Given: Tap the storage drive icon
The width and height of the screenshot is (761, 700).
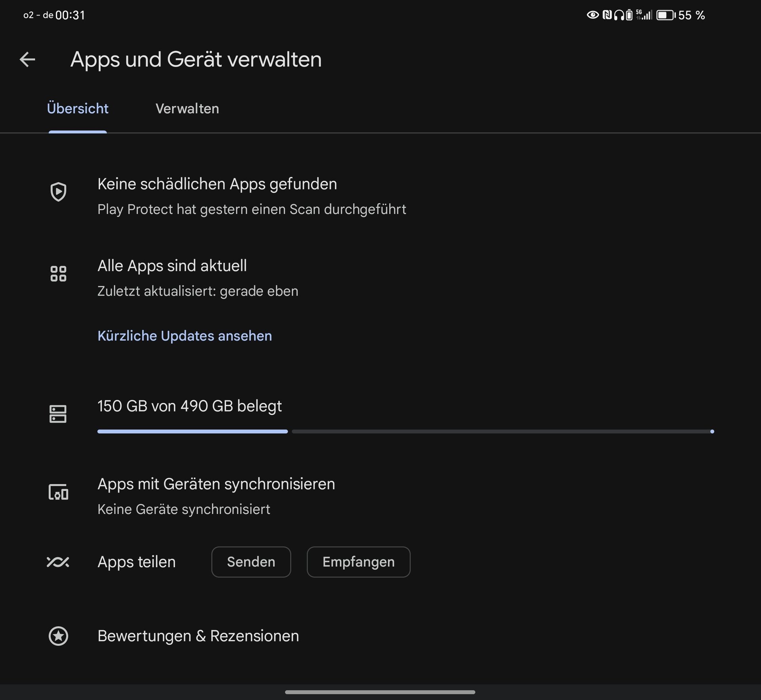Looking at the screenshot, I should (58, 414).
